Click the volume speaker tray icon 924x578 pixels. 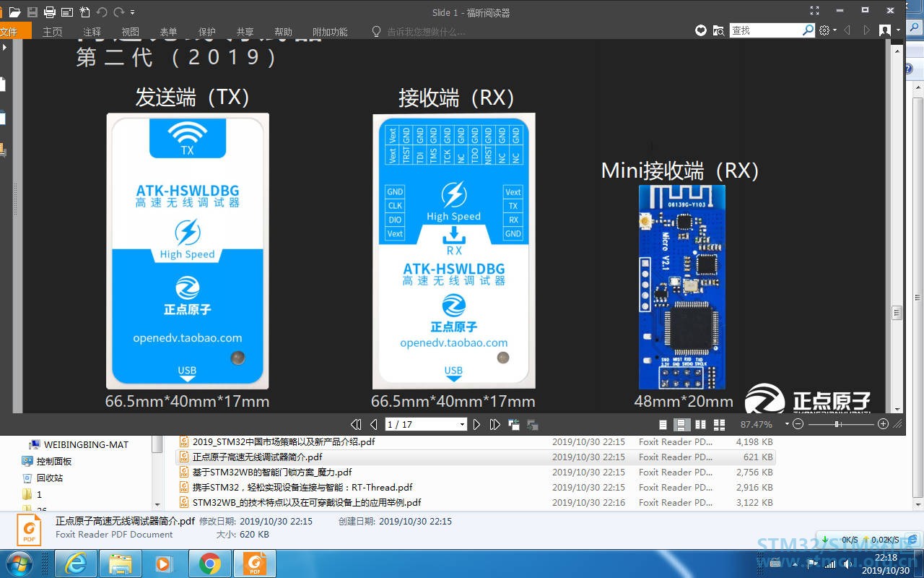click(846, 564)
